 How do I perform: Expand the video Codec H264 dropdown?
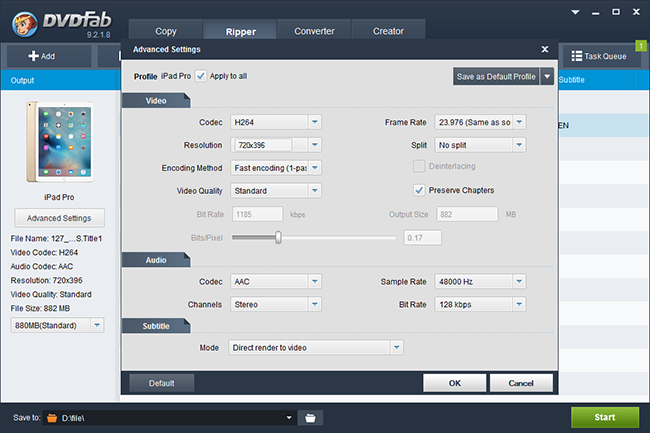(315, 122)
